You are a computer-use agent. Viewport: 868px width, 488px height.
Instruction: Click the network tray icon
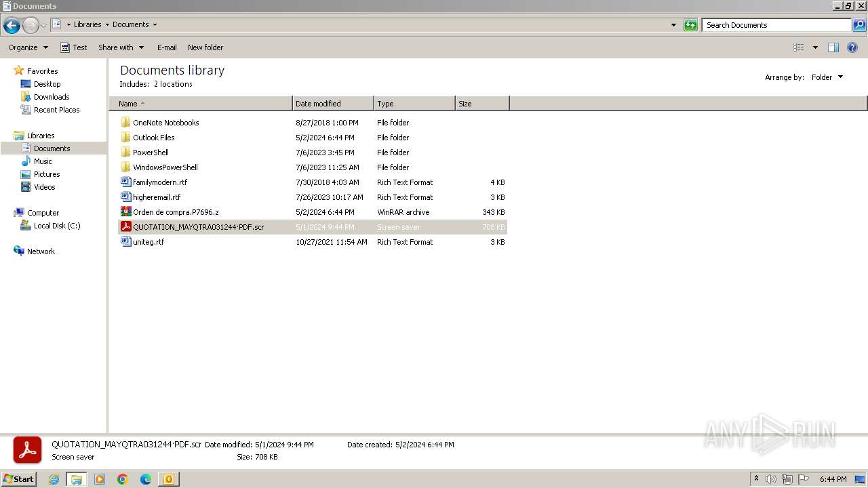click(787, 479)
